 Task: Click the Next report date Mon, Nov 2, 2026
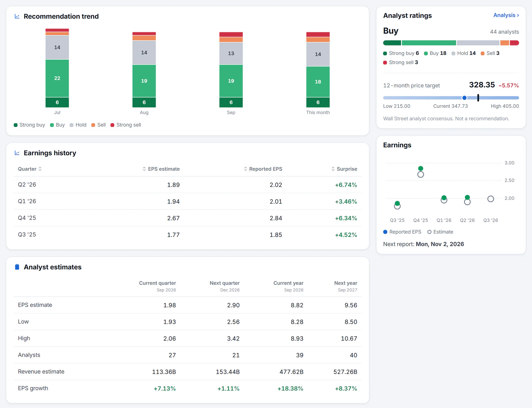440,244
